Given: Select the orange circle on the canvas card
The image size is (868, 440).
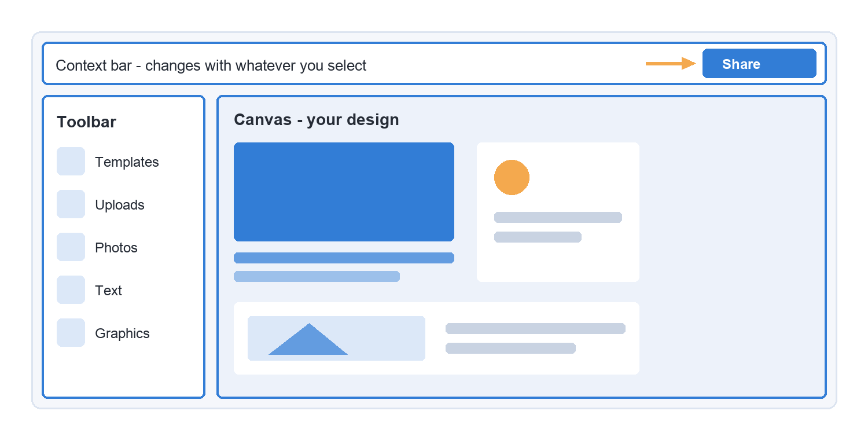Looking at the screenshot, I should pos(512,177).
